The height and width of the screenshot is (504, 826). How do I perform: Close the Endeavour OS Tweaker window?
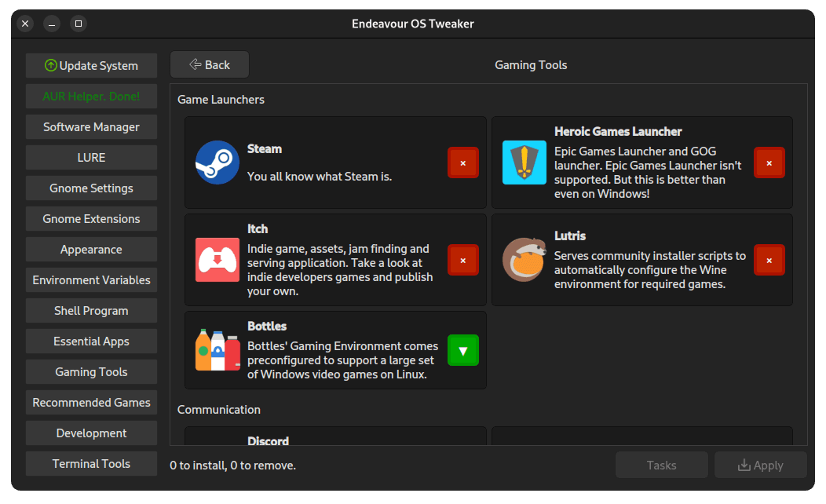[25, 24]
